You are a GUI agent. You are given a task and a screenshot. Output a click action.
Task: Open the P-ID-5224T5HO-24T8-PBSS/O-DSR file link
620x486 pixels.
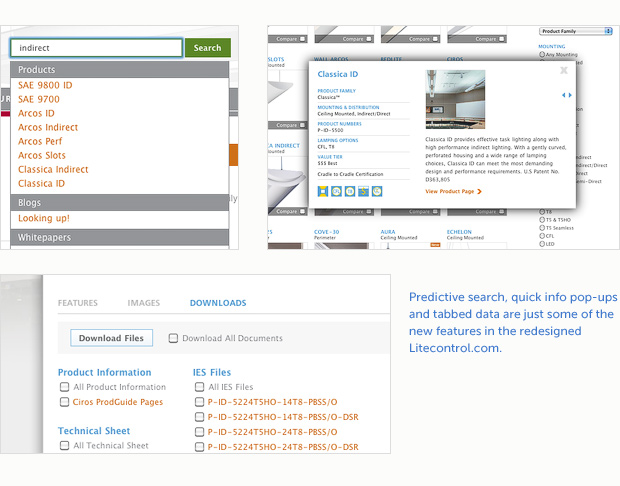tap(283, 447)
